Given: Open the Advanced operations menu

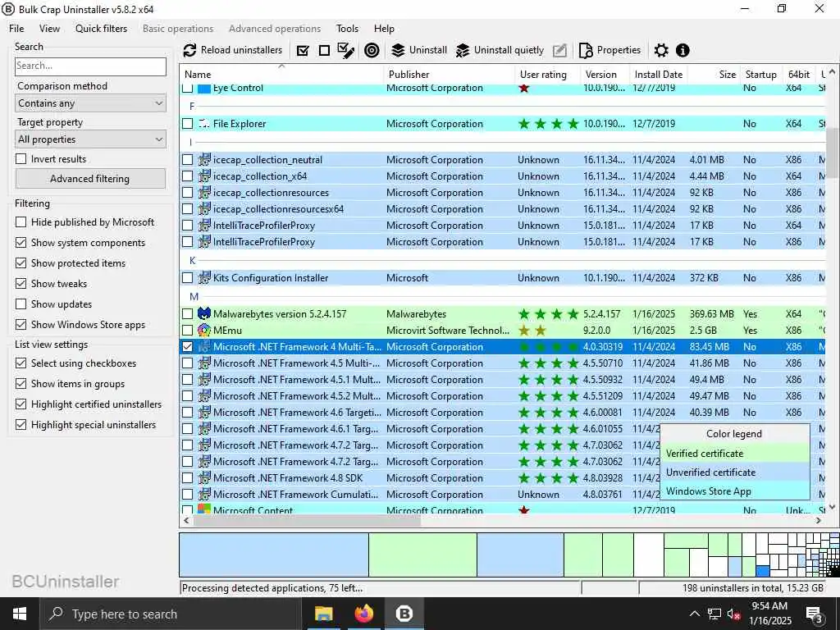Looking at the screenshot, I should click(275, 29).
